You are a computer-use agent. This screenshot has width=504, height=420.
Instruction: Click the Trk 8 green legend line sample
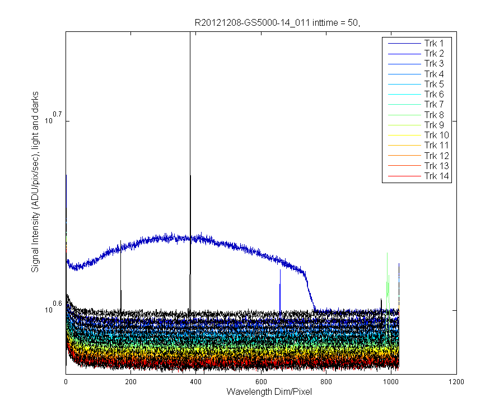pos(404,115)
